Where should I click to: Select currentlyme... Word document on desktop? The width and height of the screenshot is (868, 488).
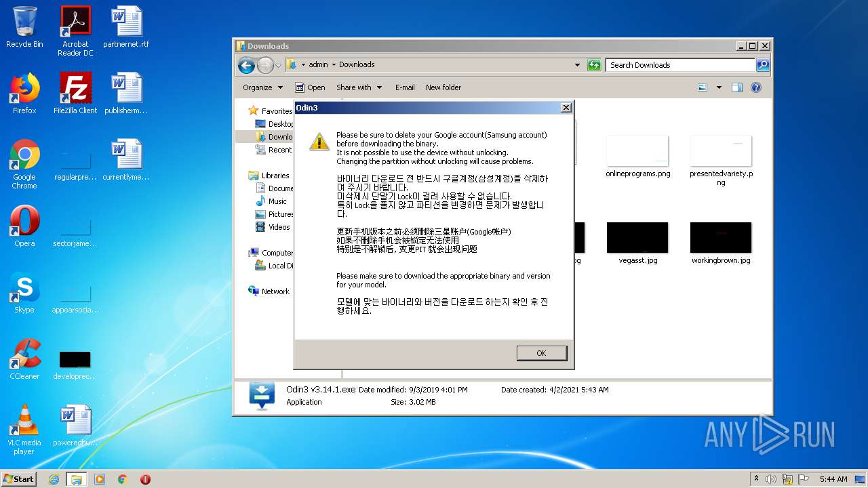point(126,160)
